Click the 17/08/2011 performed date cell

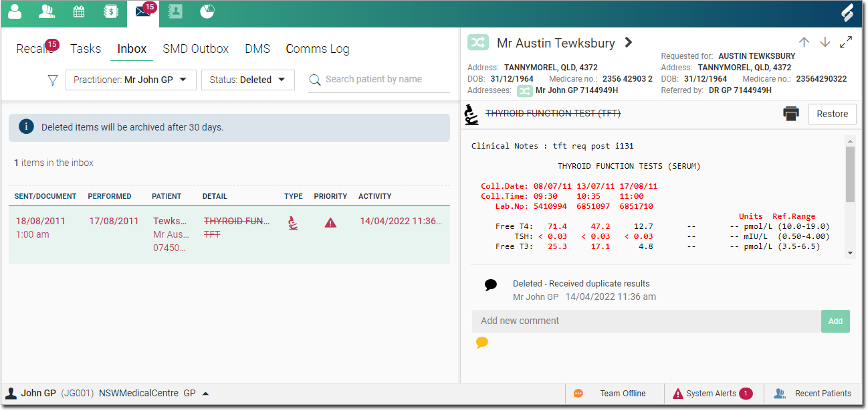tap(114, 222)
